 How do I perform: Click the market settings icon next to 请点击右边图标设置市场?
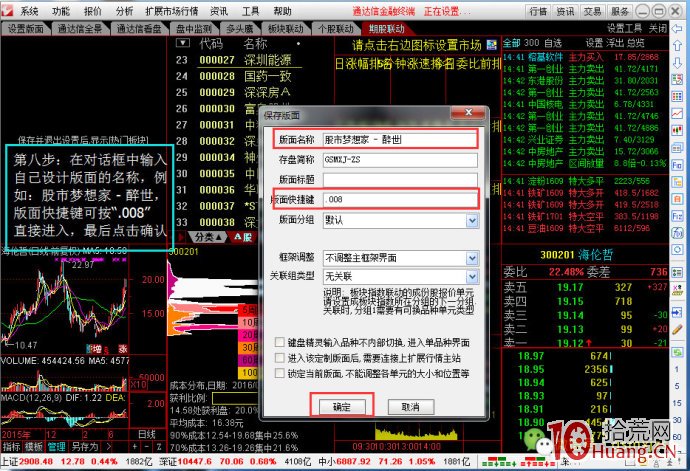coord(492,44)
